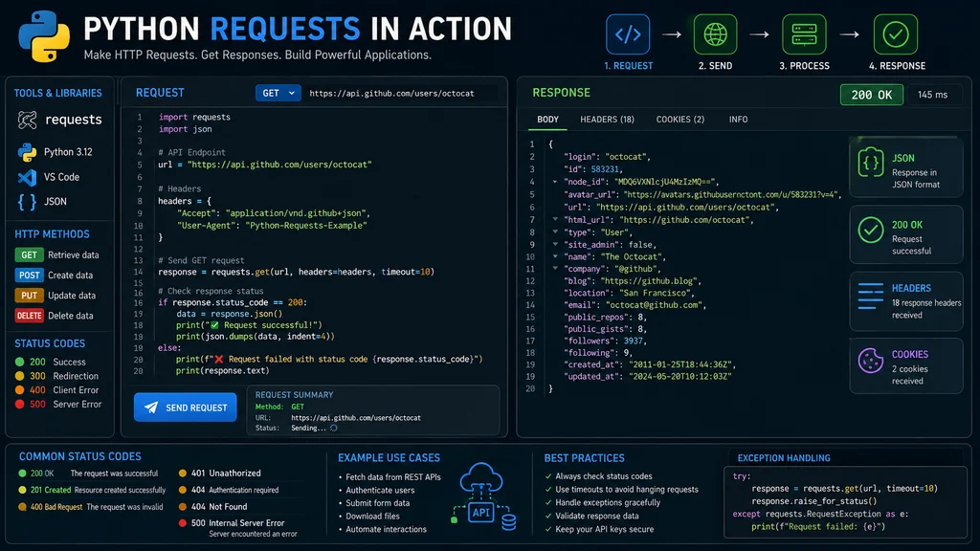
Task: Switch to the Cookies (2) tab
Action: 680,120
